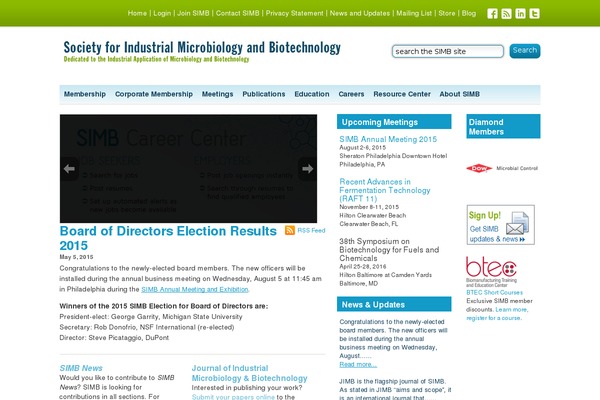Image resolution: width=600 pixels, height=400 pixels.
Task: Click Director Steve Picataggio line
Action: pyautogui.click(x=114, y=338)
